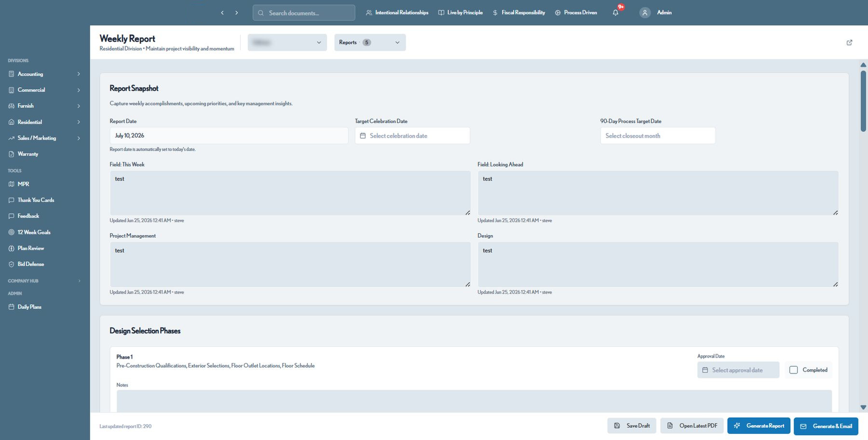The height and width of the screenshot is (440, 868).
Task: Click the Thank You Cards icon
Action: coord(12,200)
